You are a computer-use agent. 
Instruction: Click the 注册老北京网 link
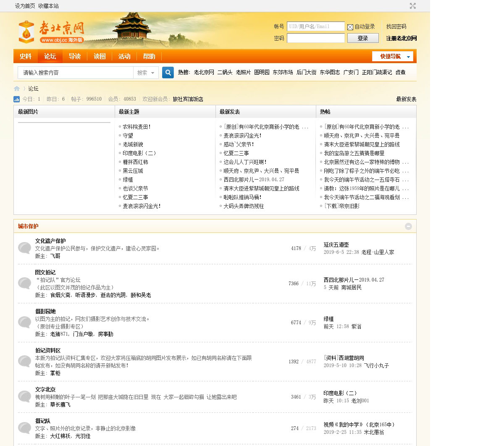click(x=401, y=38)
